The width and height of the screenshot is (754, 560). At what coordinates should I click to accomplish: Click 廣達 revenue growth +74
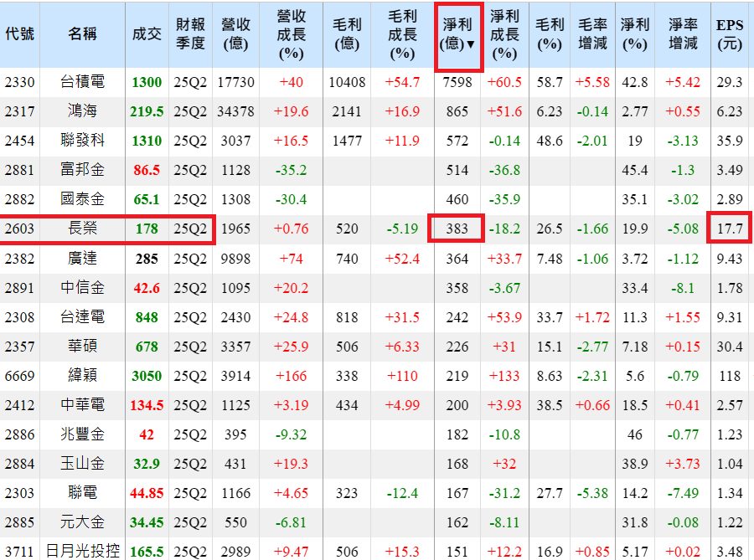(291, 259)
